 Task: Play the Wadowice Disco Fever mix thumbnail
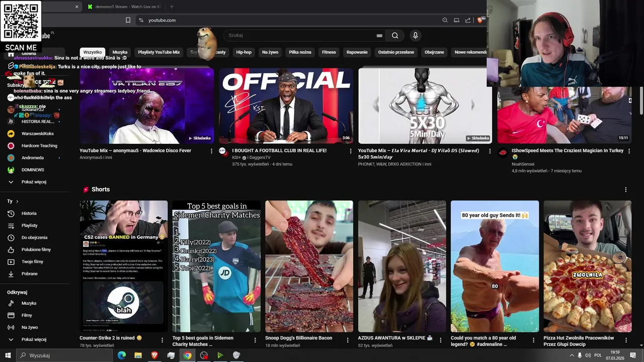click(146, 106)
